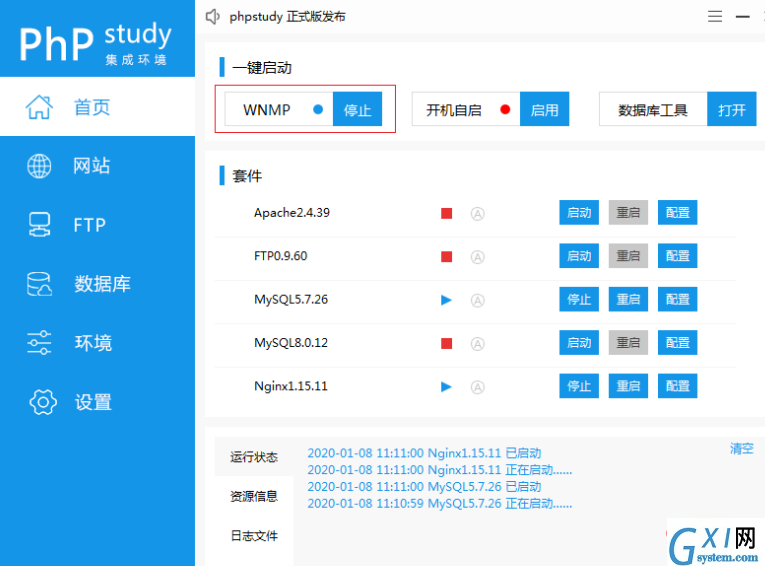Toggle Apache2.4.39 auto-start A icon

(x=478, y=214)
